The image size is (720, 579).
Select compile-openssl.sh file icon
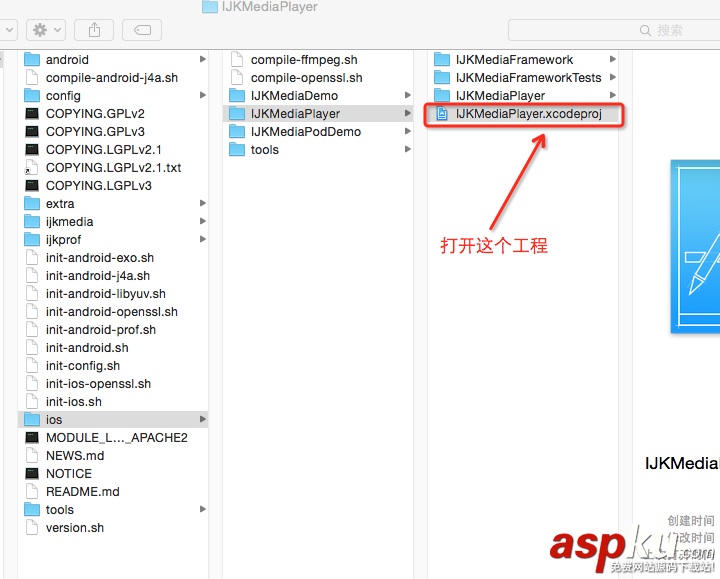(x=237, y=77)
